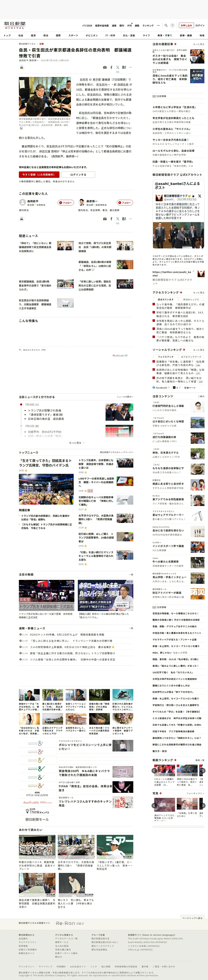Follow author 藤原慎一
The width and height of the screenshot is (208, 980).
coord(125,203)
